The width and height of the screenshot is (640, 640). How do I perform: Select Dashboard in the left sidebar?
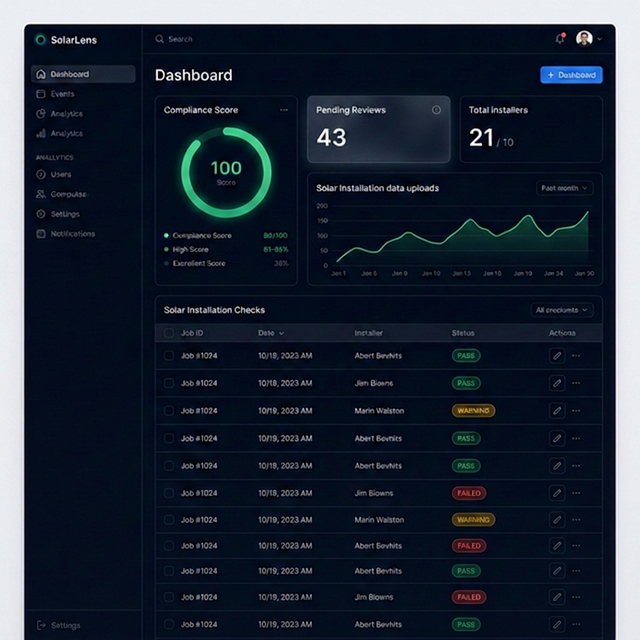click(82, 74)
